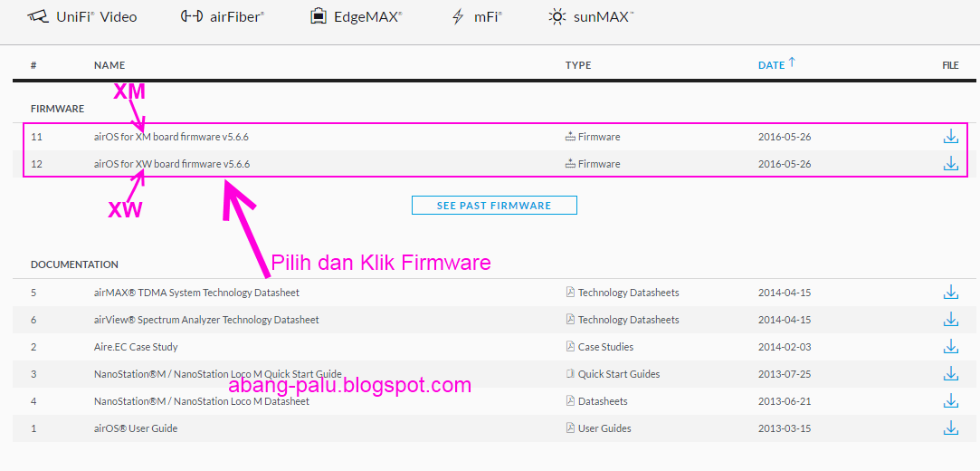Open NanoStation M / Loco M Datasheet link
Viewport: 980px width, 471px height.
click(201, 401)
